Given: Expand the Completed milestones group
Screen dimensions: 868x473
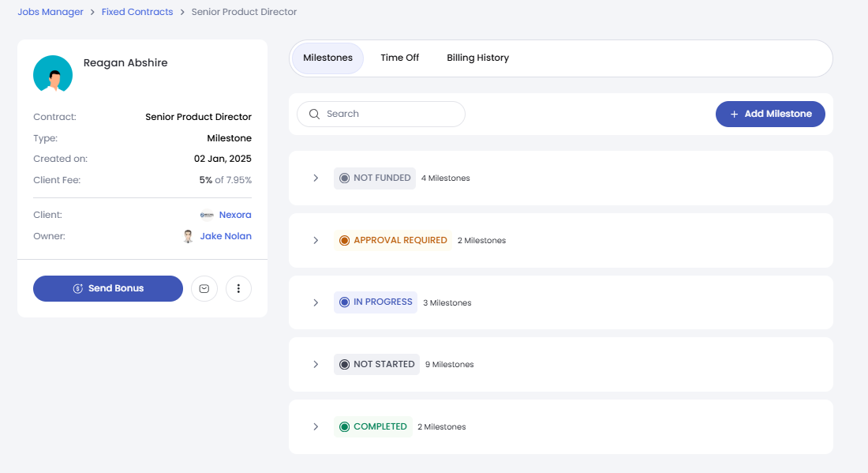Looking at the screenshot, I should click(x=316, y=426).
